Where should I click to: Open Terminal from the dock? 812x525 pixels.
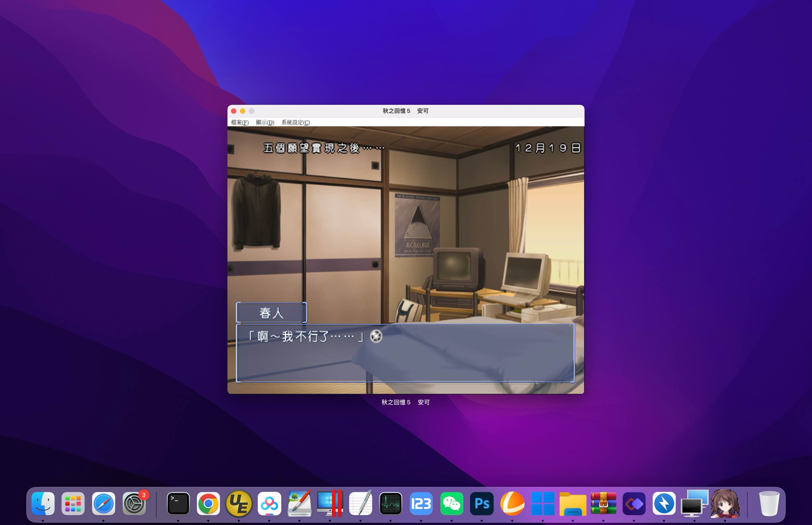[178, 503]
